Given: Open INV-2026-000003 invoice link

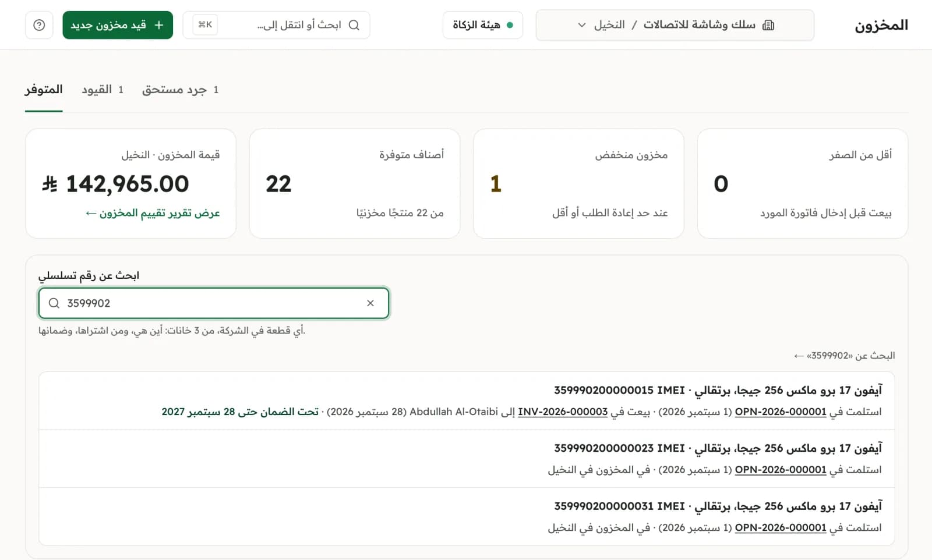Looking at the screenshot, I should tap(563, 412).
